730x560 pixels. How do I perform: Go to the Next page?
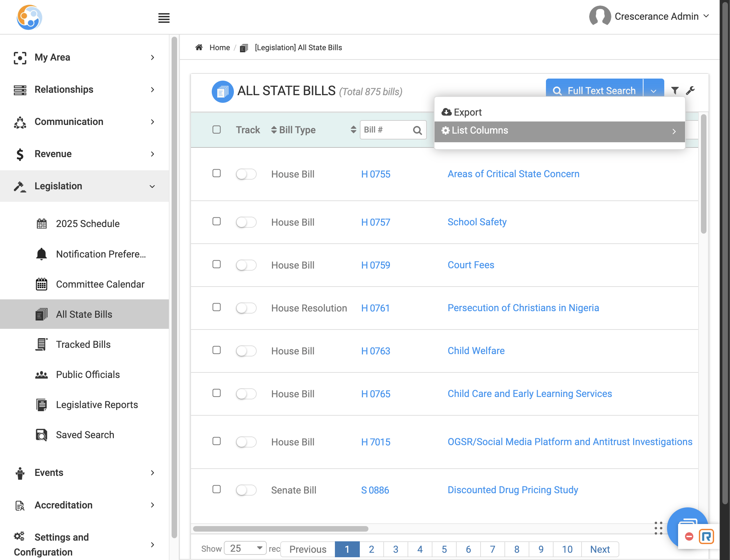click(x=600, y=549)
